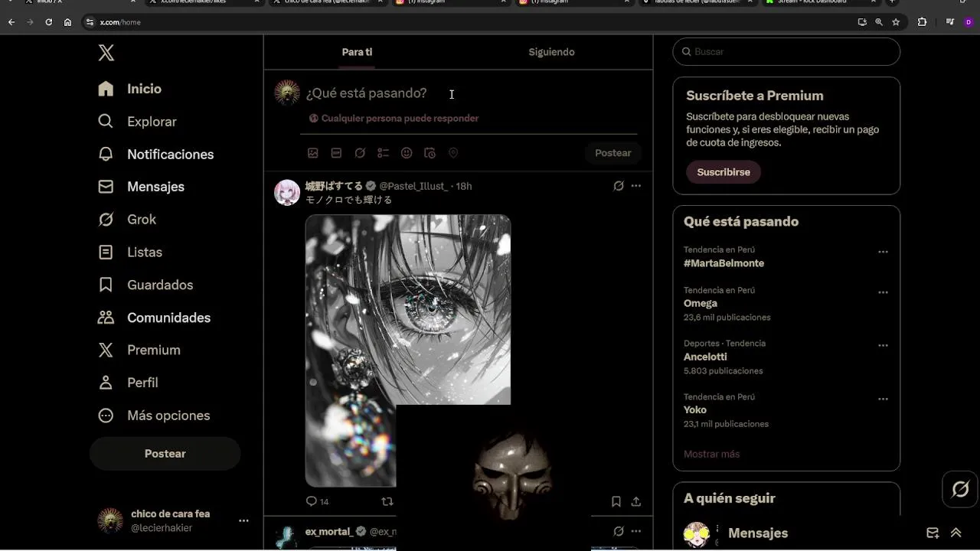Bookmark this page with star icon
980x551 pixels.
tap(896, 22)
